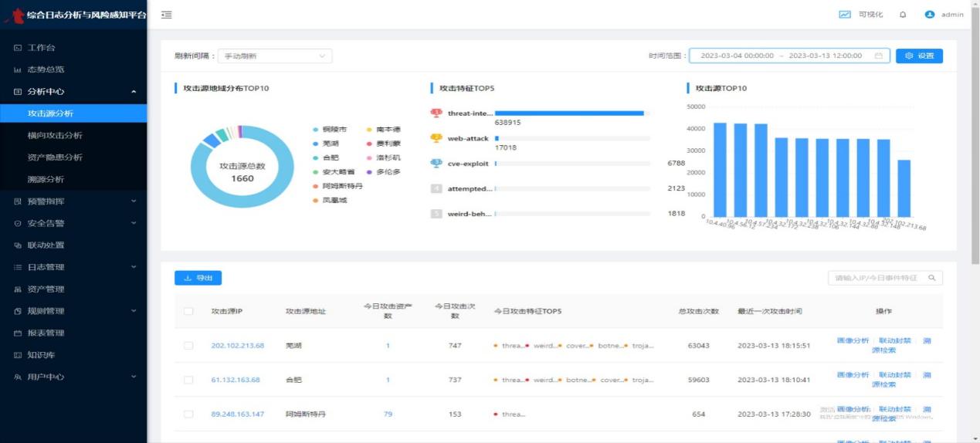Check the box for 202.102.213.68 row

point(188,346)
